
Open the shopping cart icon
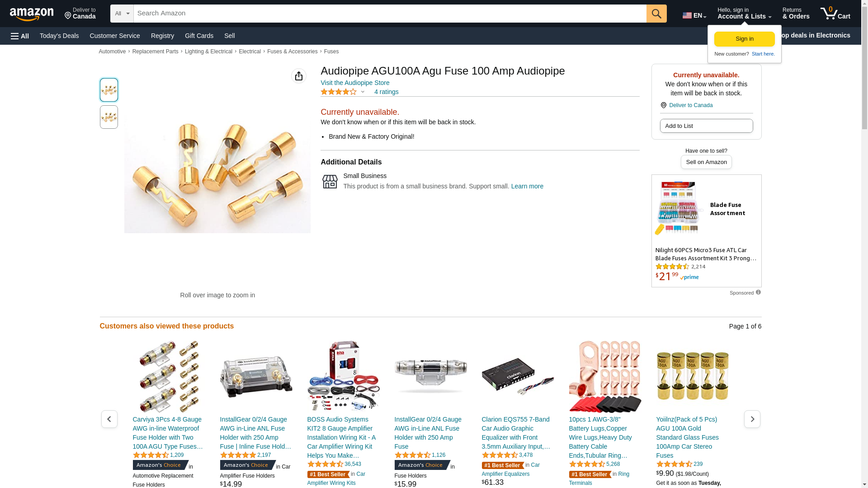[835, 14]
